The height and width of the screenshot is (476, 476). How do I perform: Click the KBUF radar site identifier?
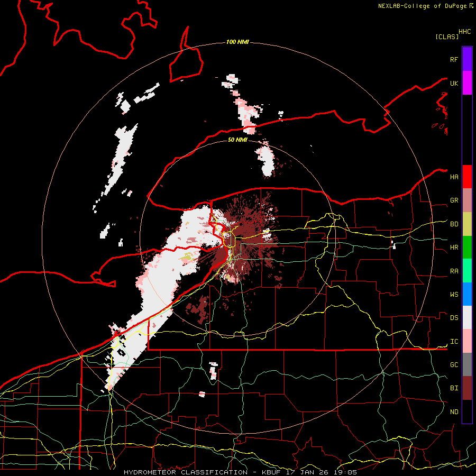272,472
